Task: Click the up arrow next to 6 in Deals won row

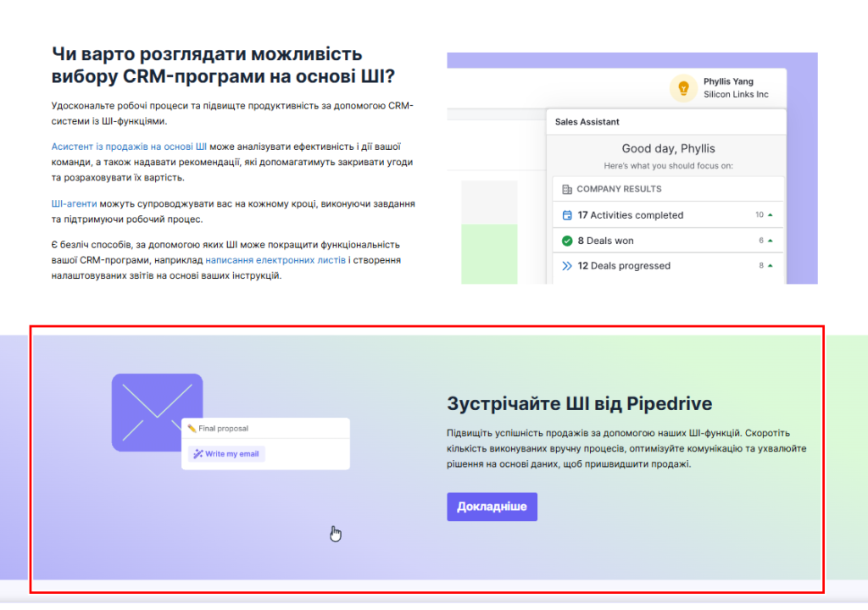Action: [x=770, y=241]
